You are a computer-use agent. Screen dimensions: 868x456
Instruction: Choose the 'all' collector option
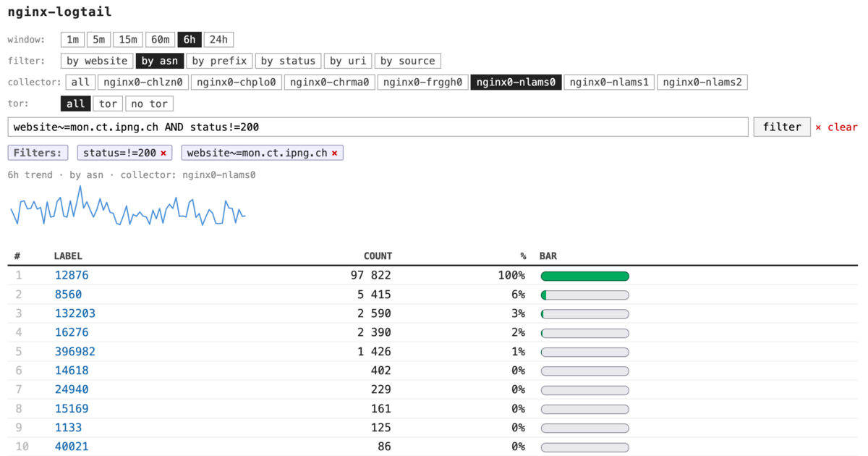pos(80,82)
